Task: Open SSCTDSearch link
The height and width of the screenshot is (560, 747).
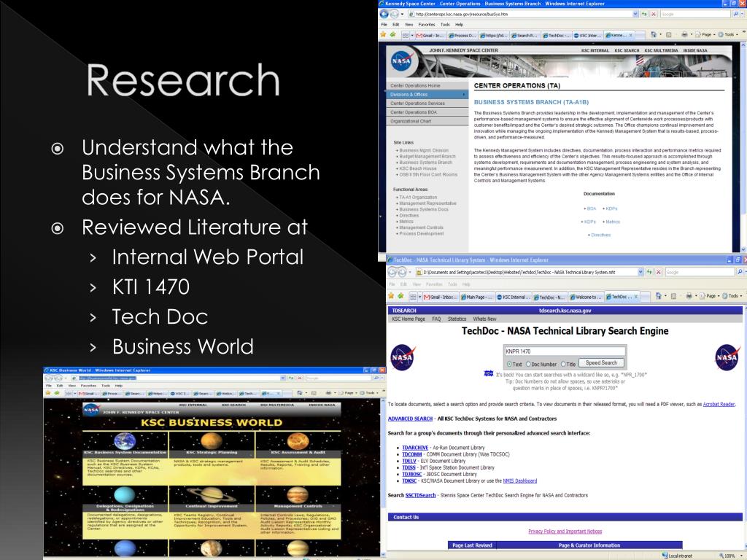Action: (x=420, y=495)
